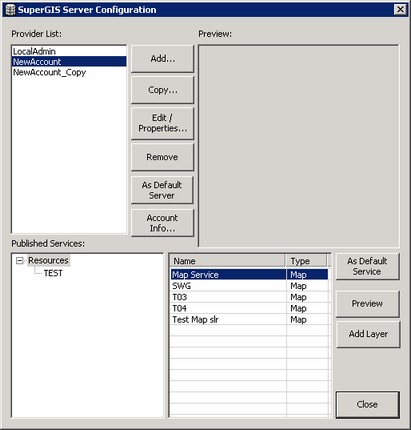Screen dimensions: 411x430
Task: Remove the selected provider
Action: 162,157
